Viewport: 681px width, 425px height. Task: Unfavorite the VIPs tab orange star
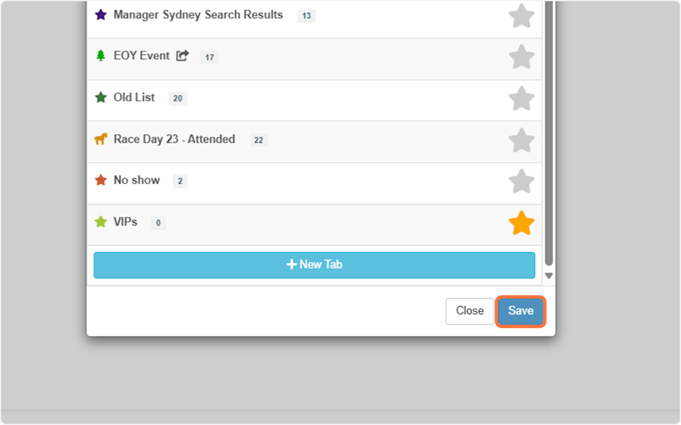click(x=521, y=223)
